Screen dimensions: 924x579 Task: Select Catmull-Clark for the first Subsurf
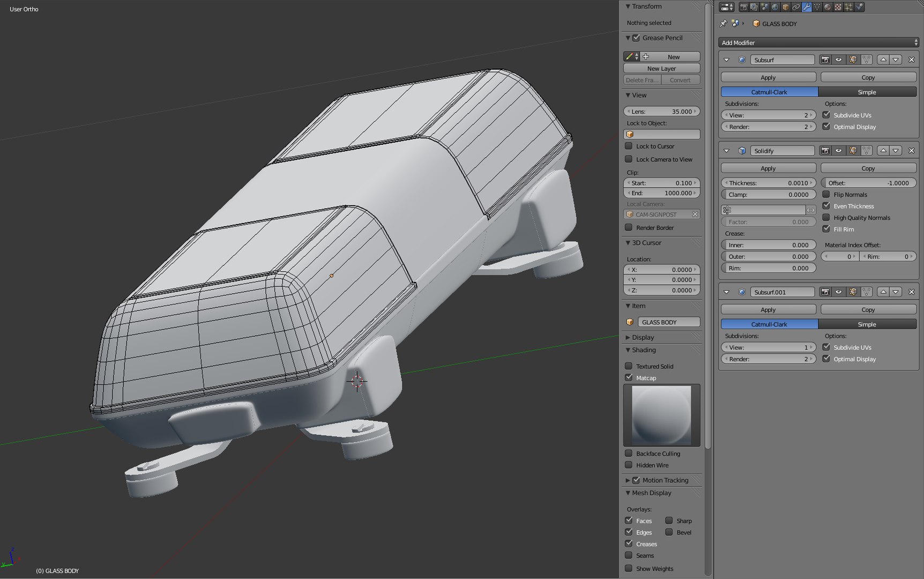tap(769, 92)
